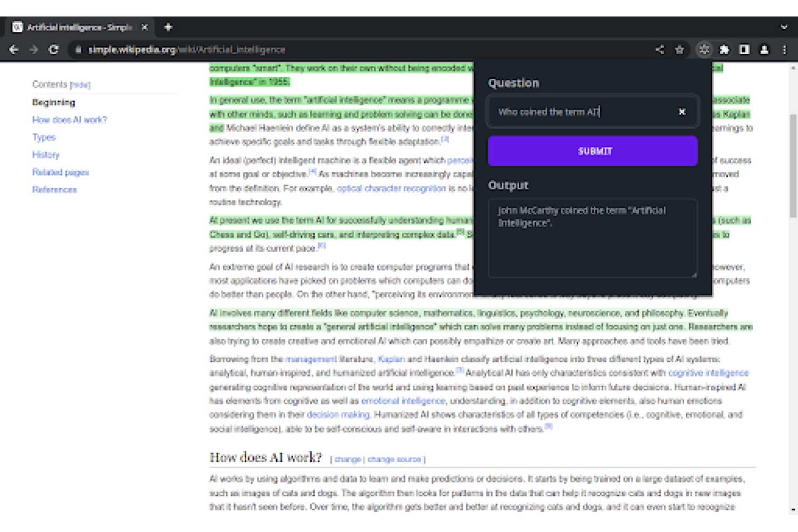The height and width of the screenshot is (532, 798).
Task: Jump to How does AI work? section
Action: tap(70, 120)
